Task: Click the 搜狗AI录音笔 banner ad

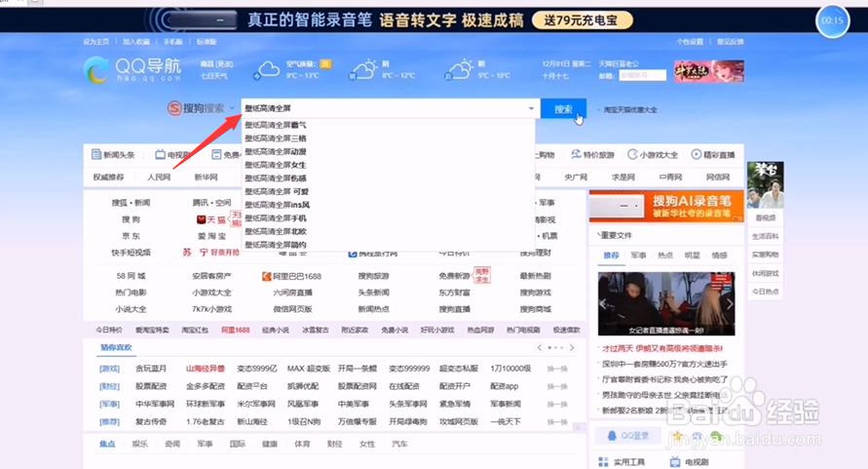Action: 666,206
